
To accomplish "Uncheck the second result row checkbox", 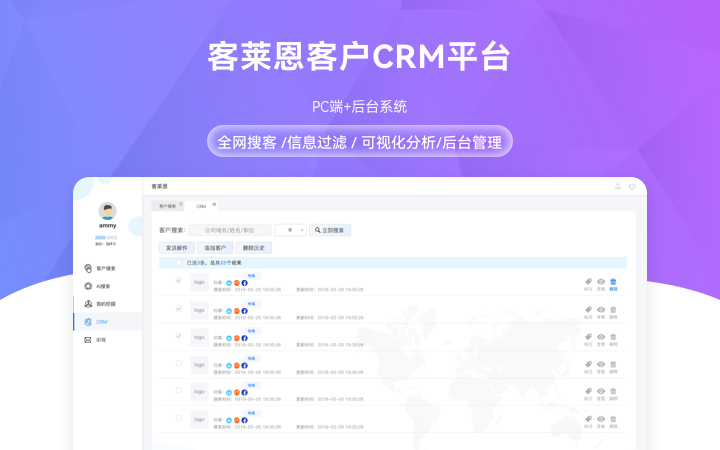I will (179, 309).
